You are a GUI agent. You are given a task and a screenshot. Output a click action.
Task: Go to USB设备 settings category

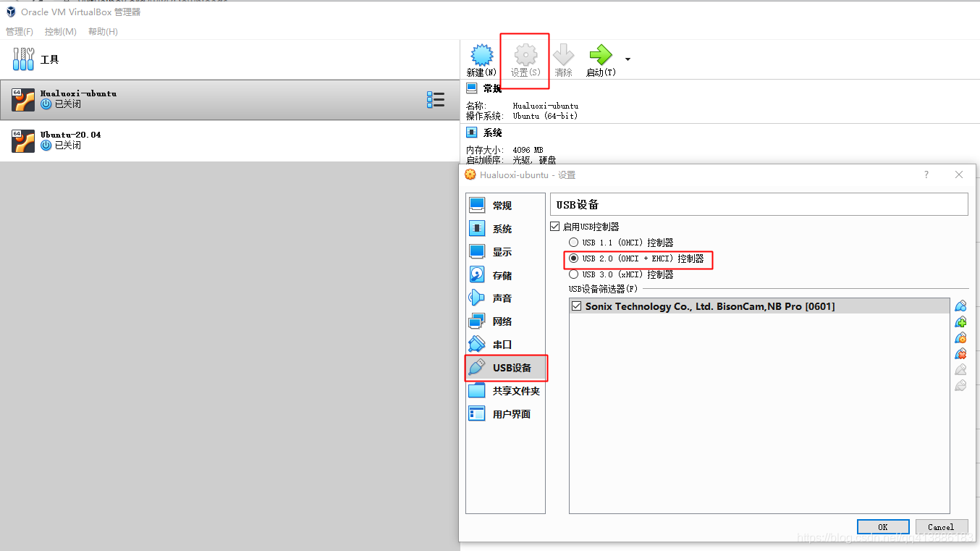pos(505,368)
